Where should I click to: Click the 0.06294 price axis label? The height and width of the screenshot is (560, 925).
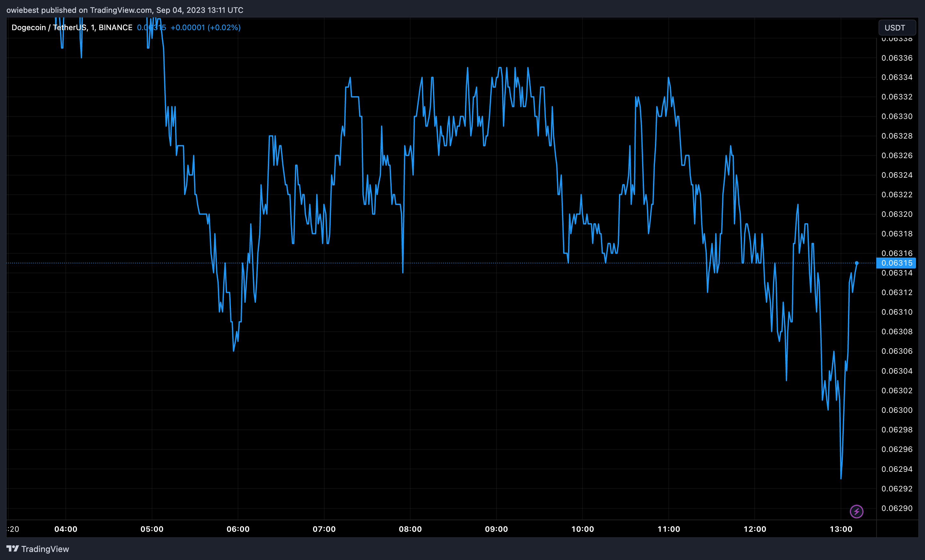(897, 469)
